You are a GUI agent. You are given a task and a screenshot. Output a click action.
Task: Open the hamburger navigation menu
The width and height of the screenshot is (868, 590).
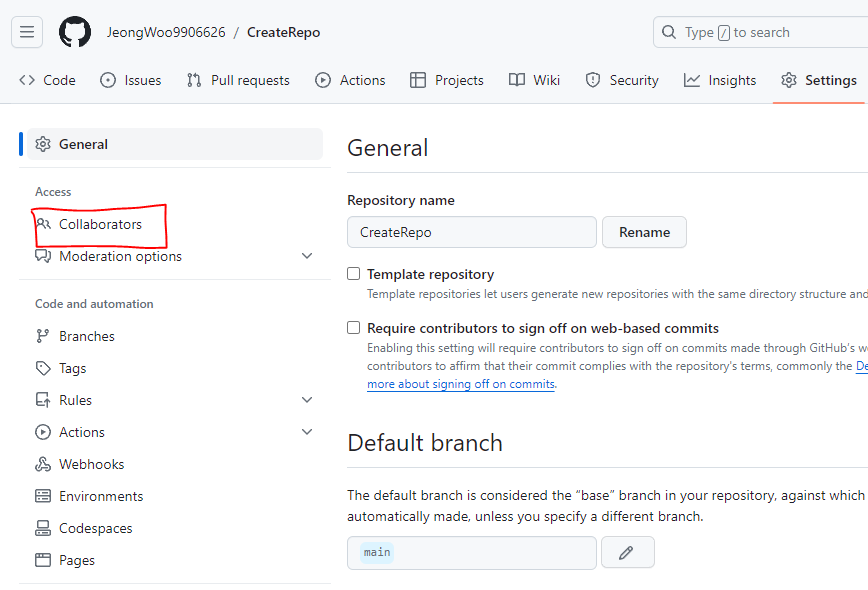point(27,32)
